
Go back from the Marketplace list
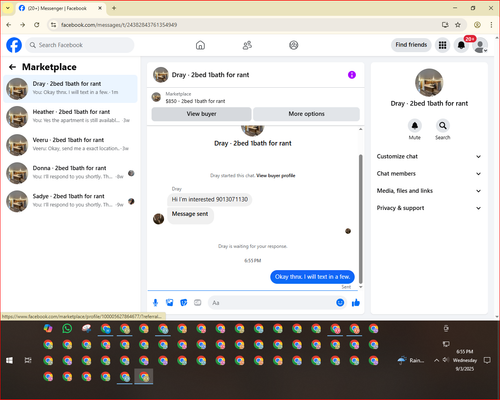12,67
